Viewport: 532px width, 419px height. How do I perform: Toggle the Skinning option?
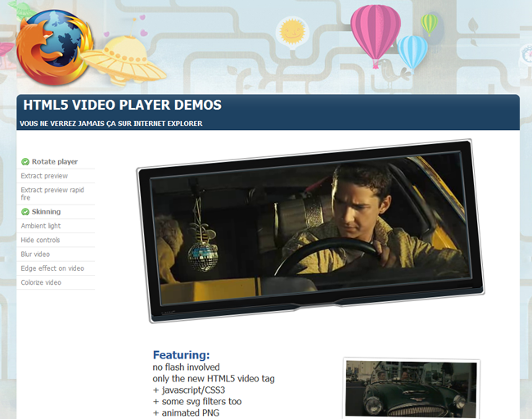[46, 212]
